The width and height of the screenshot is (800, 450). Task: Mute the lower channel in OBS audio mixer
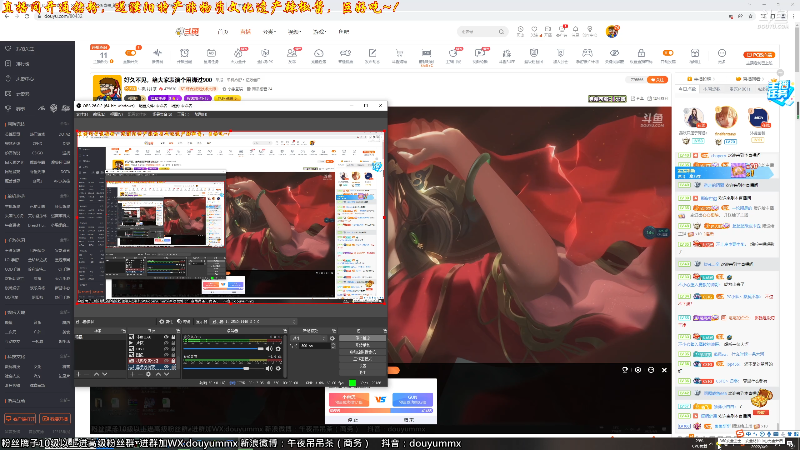pyautogui.click(x=269, y=369)
